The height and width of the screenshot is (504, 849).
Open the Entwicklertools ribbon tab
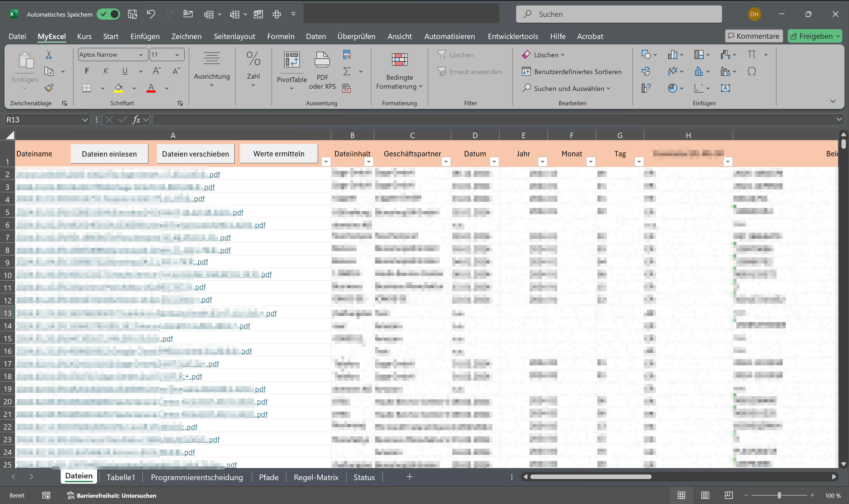click(513, 36)
